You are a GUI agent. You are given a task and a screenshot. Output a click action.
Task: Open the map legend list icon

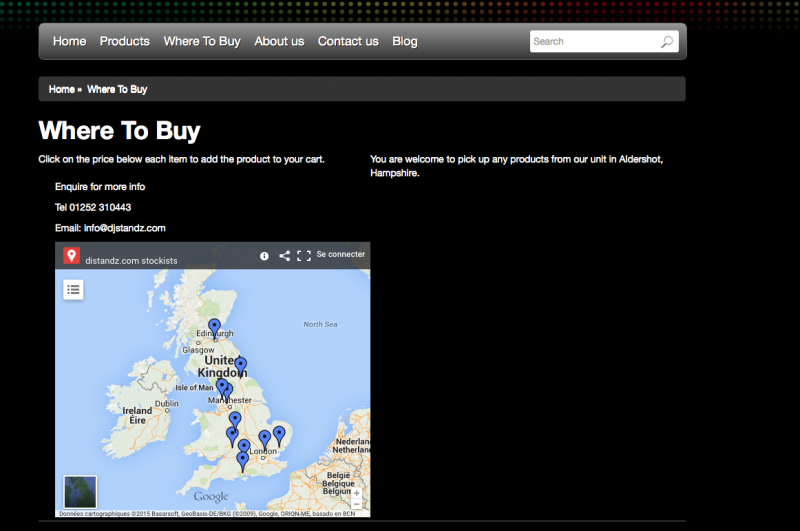tap(73, 289)
